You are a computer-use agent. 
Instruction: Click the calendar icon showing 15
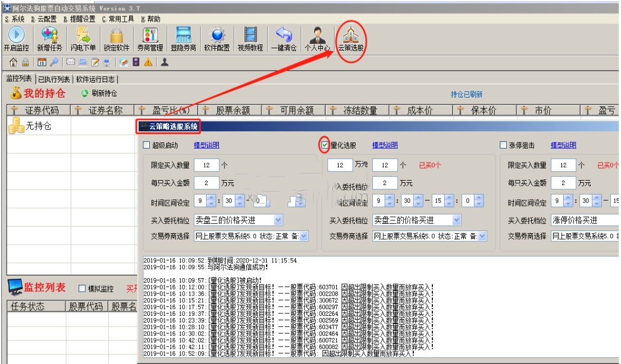pos(42,62)
